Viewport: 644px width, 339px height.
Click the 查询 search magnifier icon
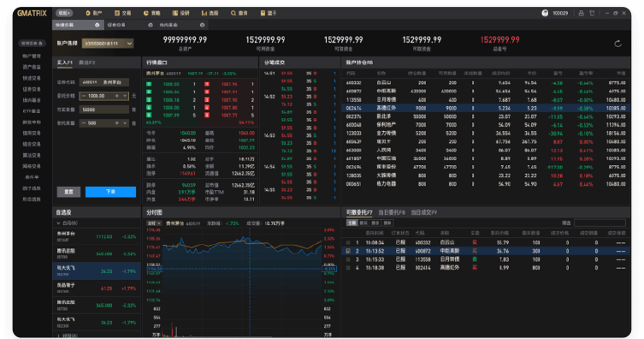233,13
